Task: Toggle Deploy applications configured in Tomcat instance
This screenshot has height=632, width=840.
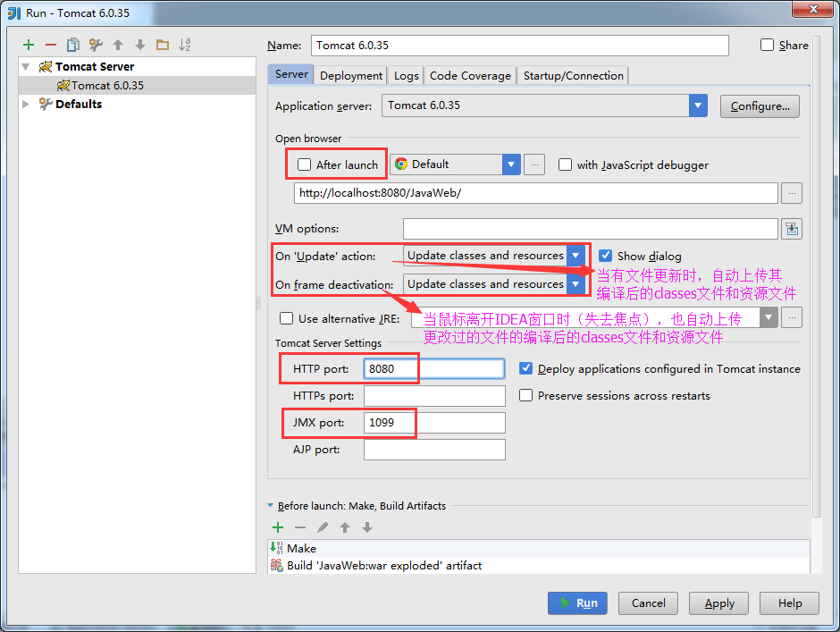Action: [526, 368]
